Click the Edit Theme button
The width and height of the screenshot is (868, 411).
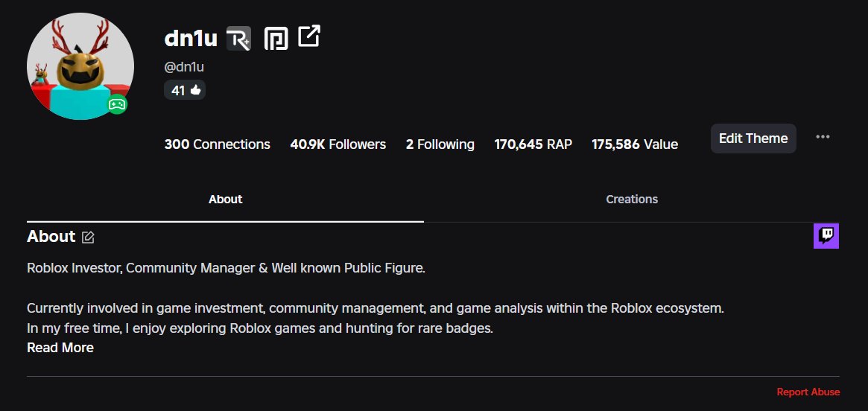coord(753,138)
